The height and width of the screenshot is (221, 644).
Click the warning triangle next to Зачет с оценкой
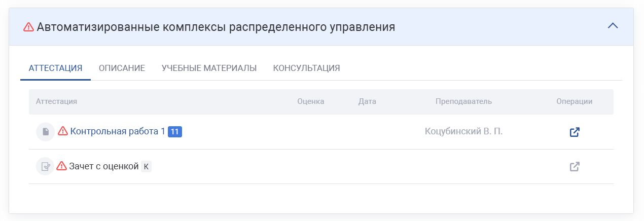(x=62, y=166)
